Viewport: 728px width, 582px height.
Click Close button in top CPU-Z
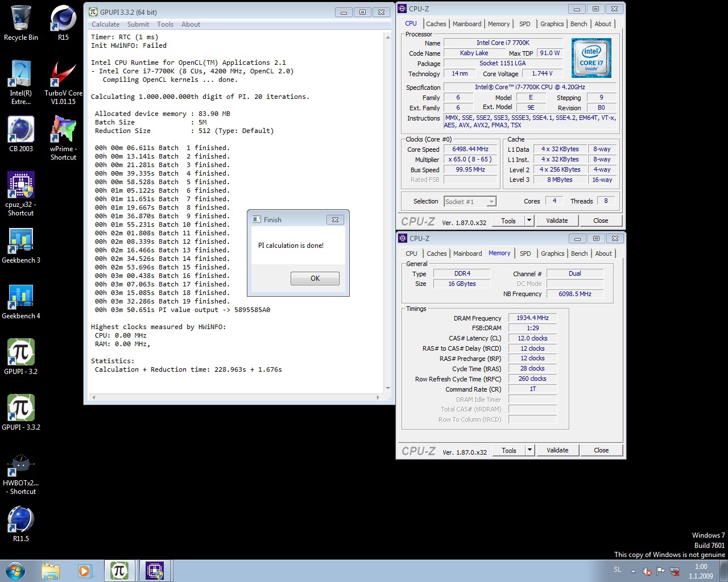coord(601,221)
